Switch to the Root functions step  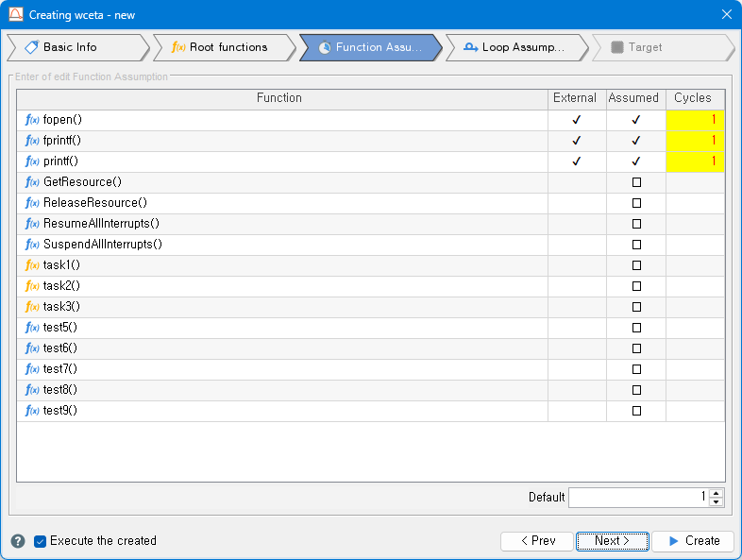point(220,47)
